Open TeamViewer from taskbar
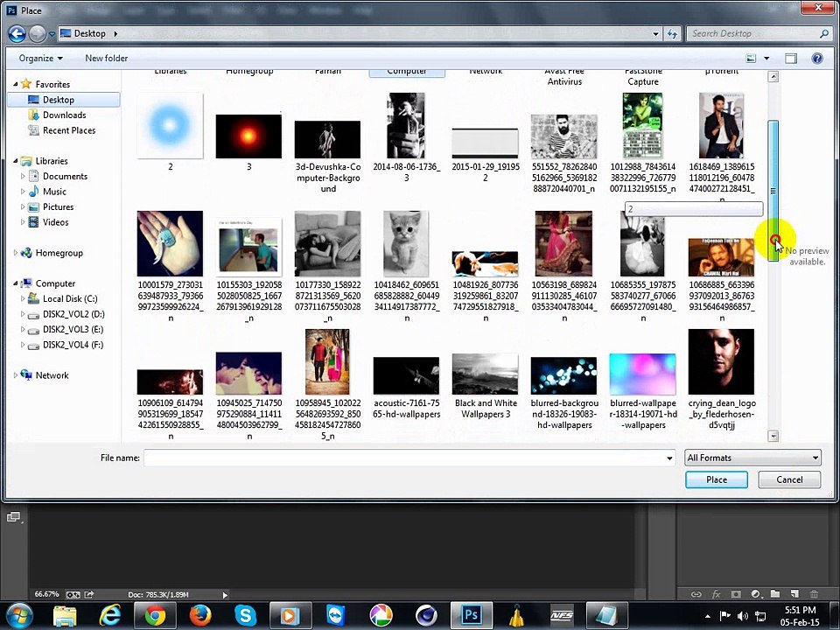 (335, 616)
